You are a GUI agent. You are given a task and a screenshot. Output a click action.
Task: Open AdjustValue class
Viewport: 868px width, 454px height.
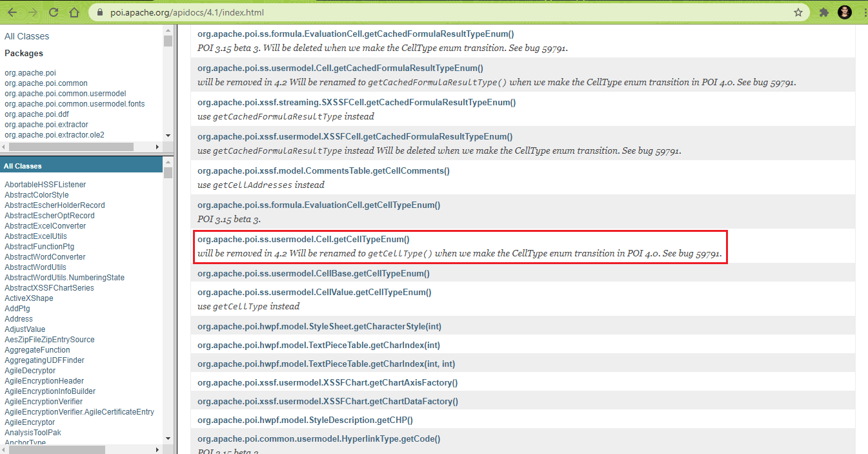[25, 329]
